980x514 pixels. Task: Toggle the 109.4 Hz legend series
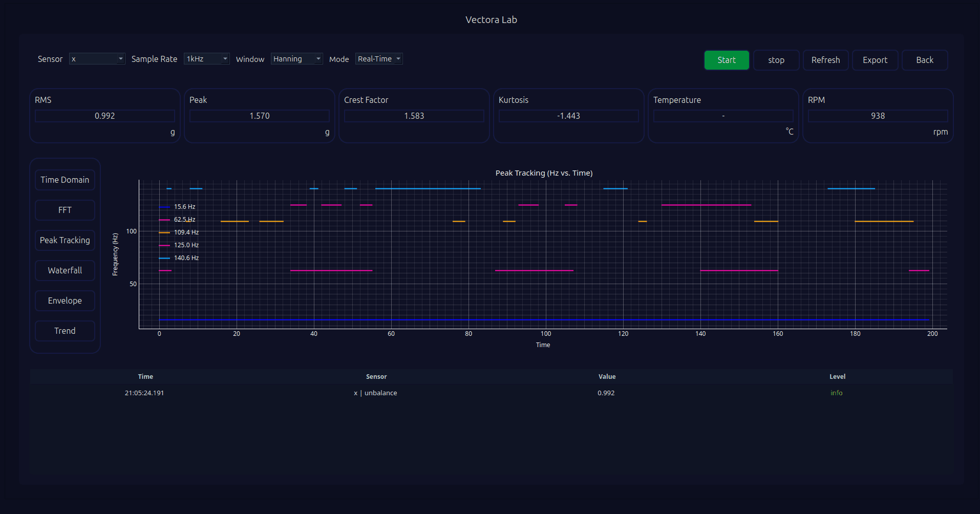179,232
